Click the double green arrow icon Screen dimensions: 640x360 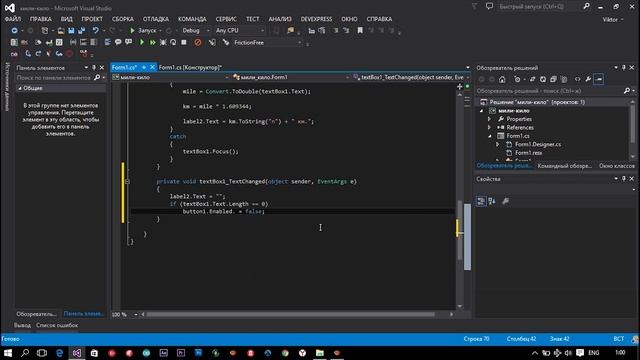(x=152, y=42)
